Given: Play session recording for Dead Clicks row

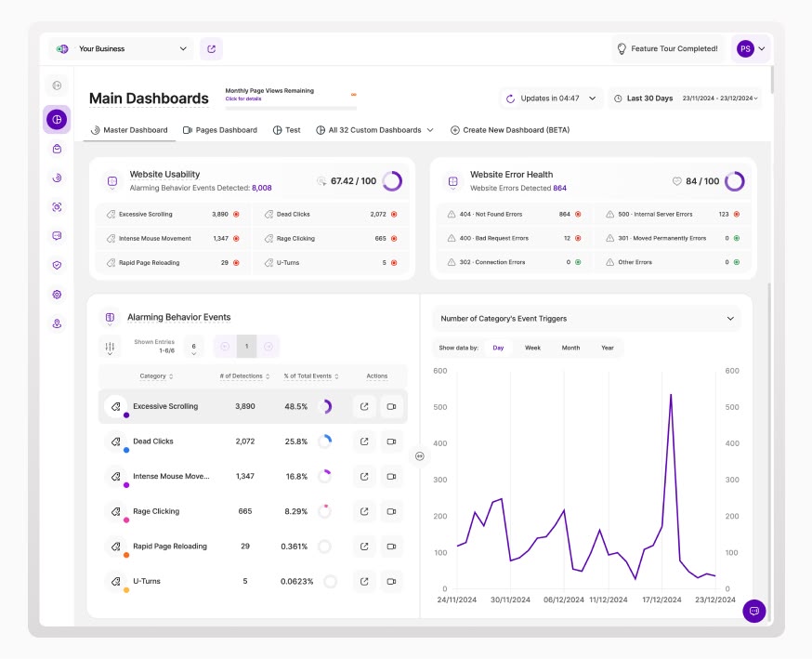Looking at the screenshot, I should pyautogui.click(x=391, y=442).
